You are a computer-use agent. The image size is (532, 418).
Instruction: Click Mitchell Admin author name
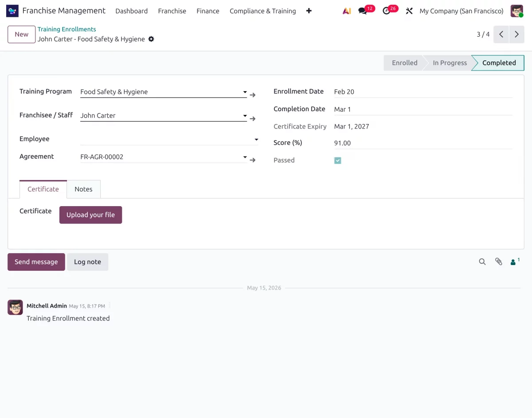click(47, 306)
